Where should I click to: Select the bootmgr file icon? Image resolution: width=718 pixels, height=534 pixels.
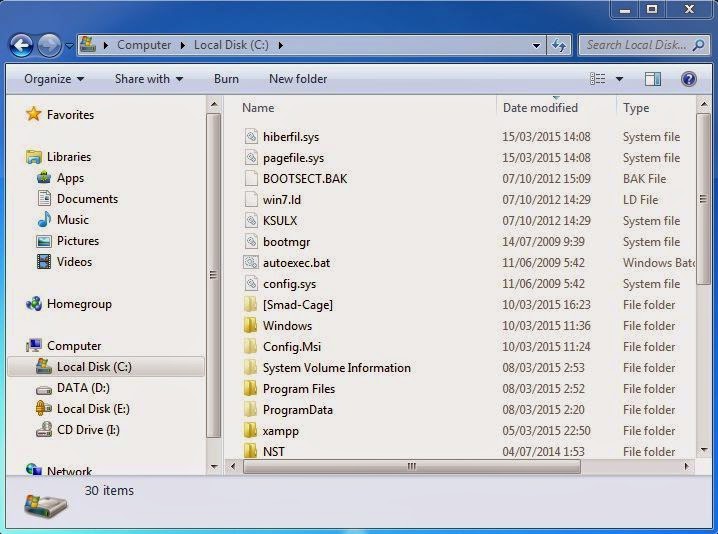(251, 241)
